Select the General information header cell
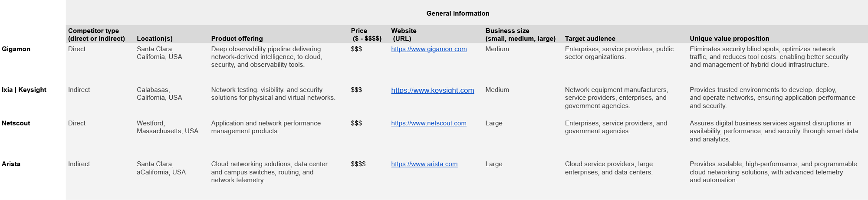The height and width of the screenshot is (200, 868). click(x=458, y=13)
